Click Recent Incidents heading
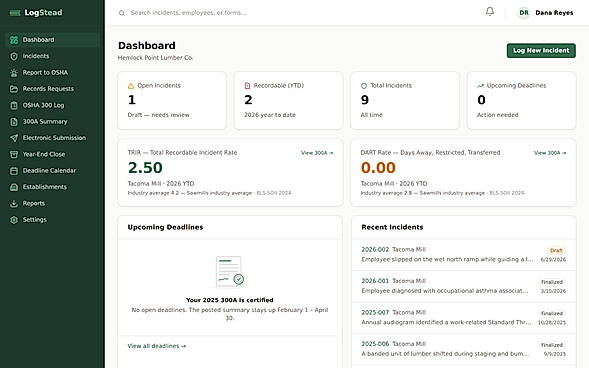Image resolution: width=589 pixels, height=368 pixels. 392,227
